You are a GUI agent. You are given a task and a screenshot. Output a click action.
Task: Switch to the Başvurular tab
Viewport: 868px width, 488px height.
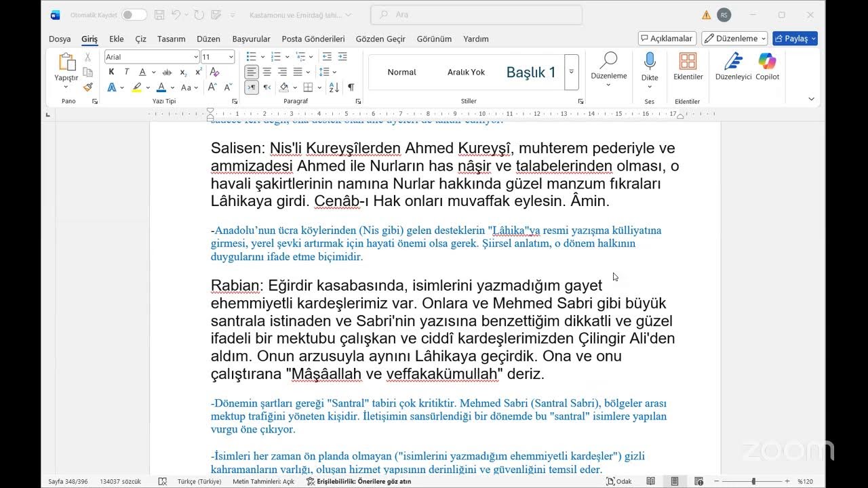coord(251,39)
